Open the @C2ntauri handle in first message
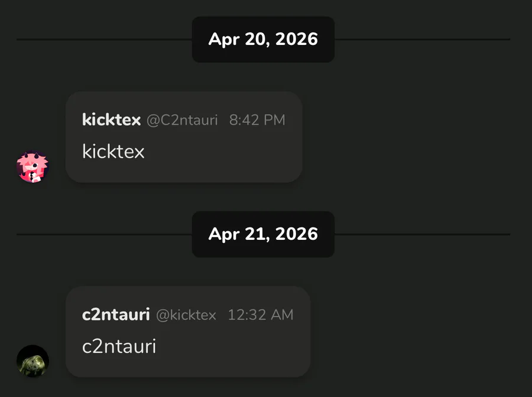 (x=182, y=120)
